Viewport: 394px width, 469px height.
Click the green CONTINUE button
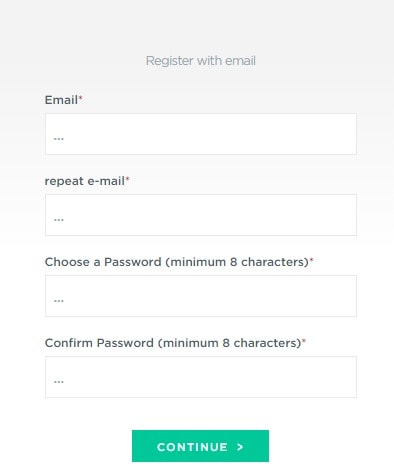click(x=200, y=446)
